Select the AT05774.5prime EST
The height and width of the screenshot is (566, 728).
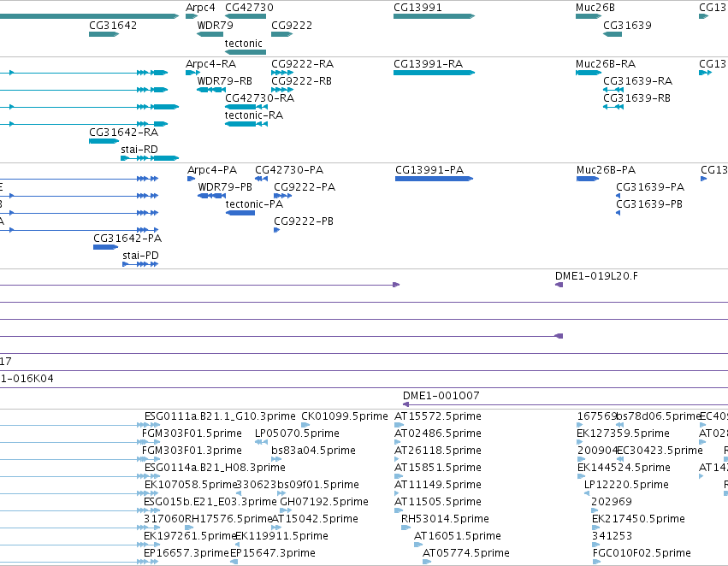pos(427,563)
